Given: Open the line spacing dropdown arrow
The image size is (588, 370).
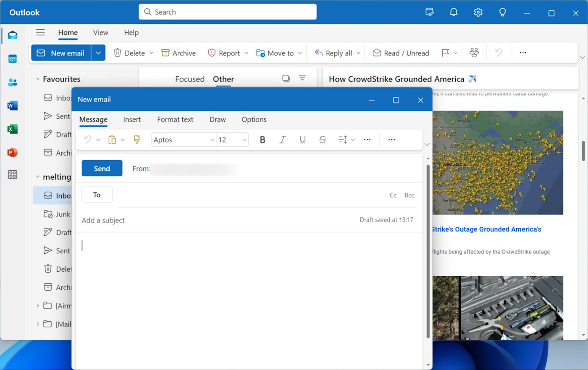Looking at the screenshot, I should (x=353, y=140).
